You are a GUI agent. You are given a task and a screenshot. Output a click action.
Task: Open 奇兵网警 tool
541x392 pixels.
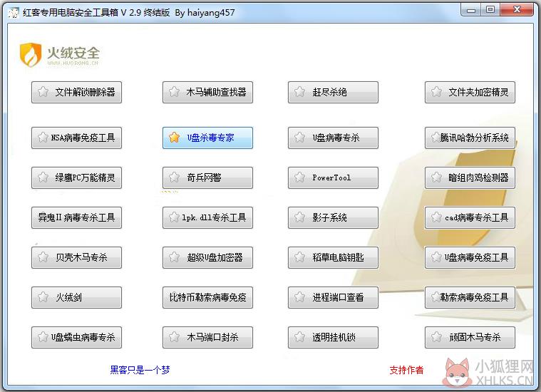pos(207,177)
